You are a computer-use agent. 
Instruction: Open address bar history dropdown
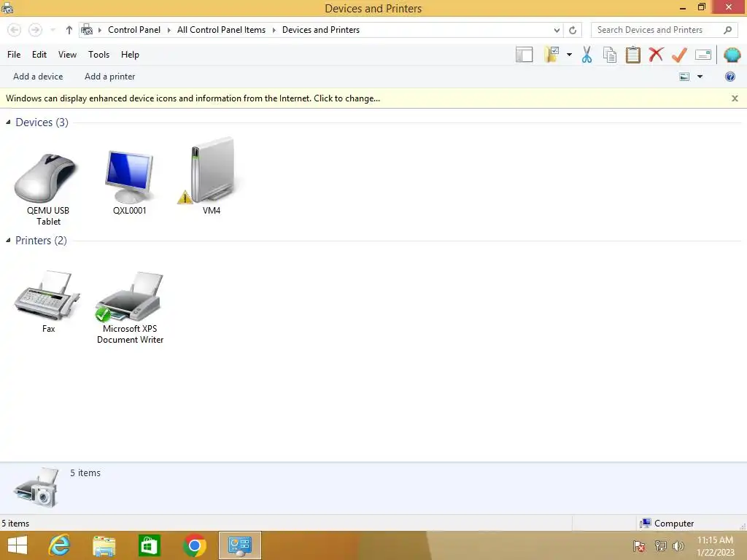tap(557, 30)
